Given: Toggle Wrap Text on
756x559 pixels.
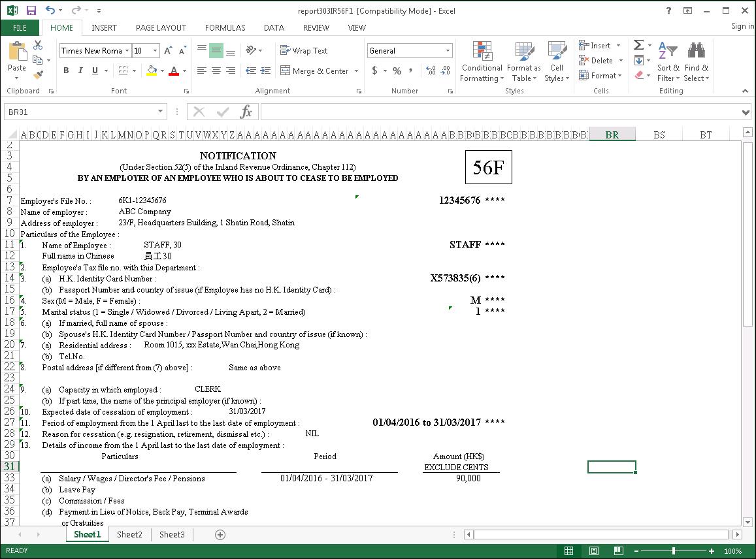Looking at the screenshot, I should click(x=304, y=50).
